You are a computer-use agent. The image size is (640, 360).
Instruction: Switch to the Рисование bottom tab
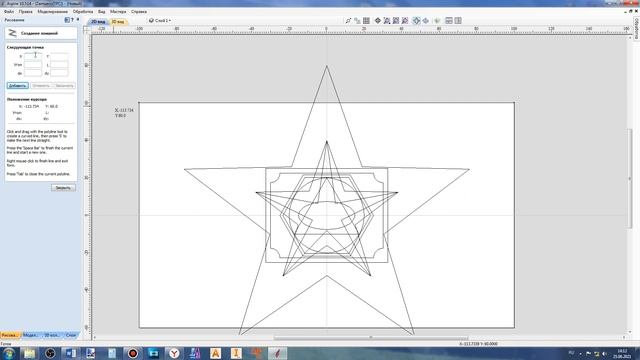(10, 335)
